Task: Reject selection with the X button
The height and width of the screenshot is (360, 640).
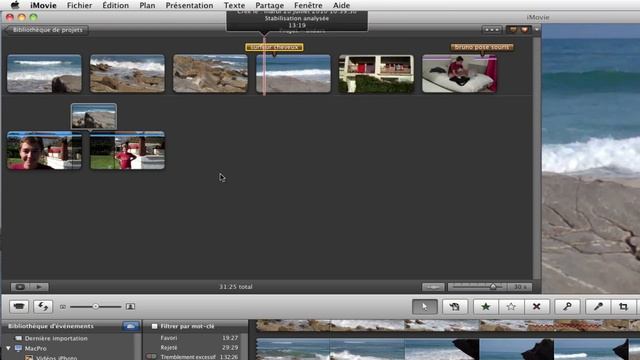Action: [x=536, y=307]
